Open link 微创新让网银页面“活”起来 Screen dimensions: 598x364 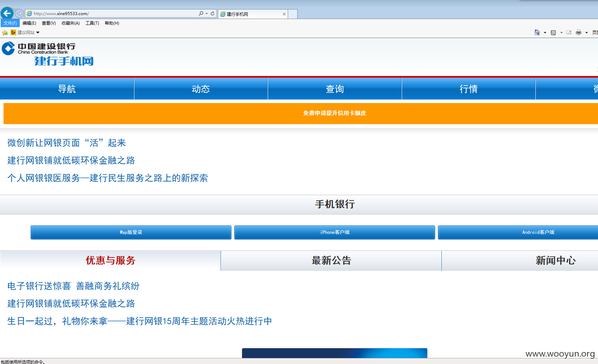(66, 143)
